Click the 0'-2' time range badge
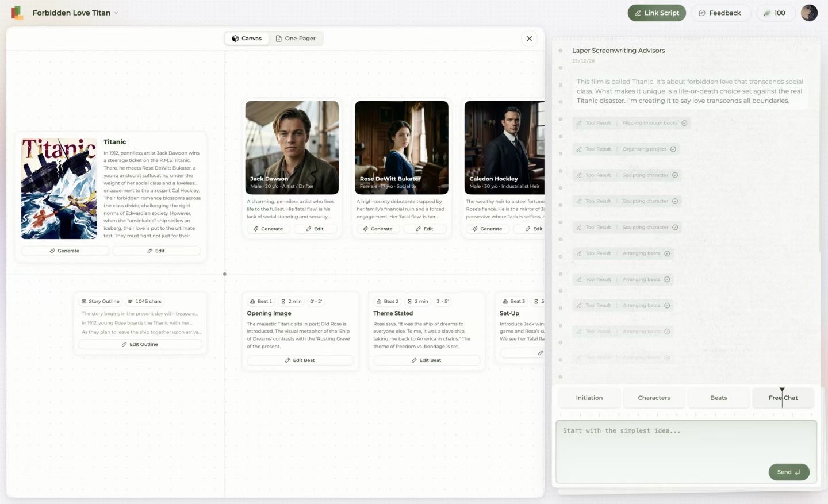Viewport: 828px width, 504px height. [x=316, y=301]
